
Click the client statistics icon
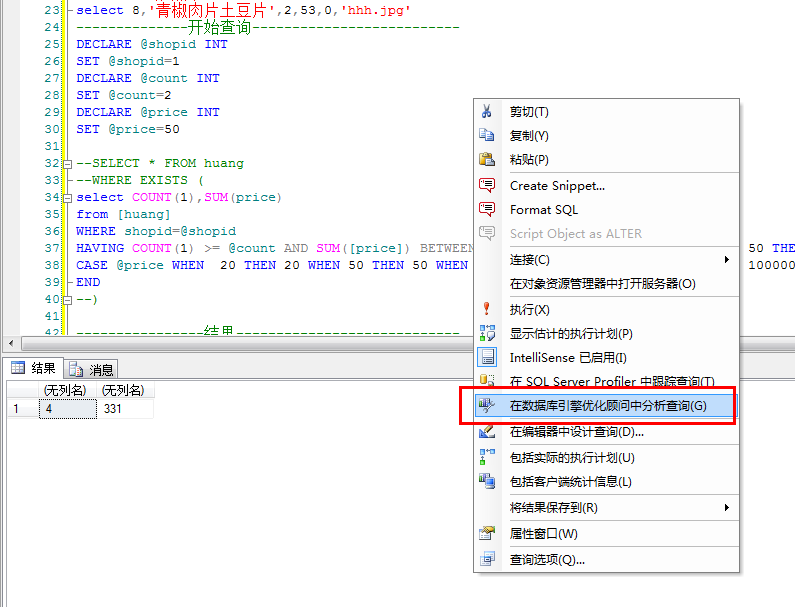tap(487, 481)
